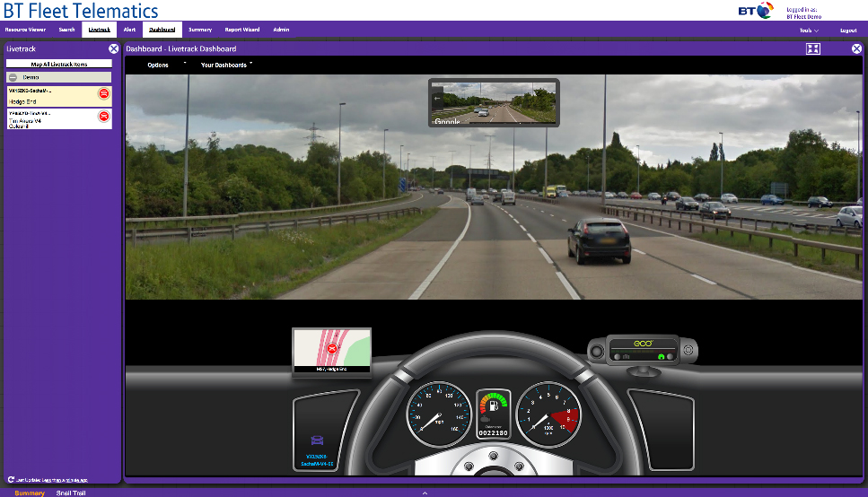Click the main street view road image
This screenshot has height=497, width=868.
pyautogui.click(x=494, y=187)
